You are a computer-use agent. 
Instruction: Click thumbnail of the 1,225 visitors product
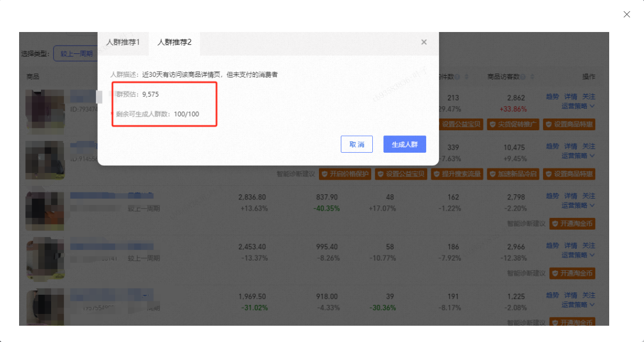(45, 307)
